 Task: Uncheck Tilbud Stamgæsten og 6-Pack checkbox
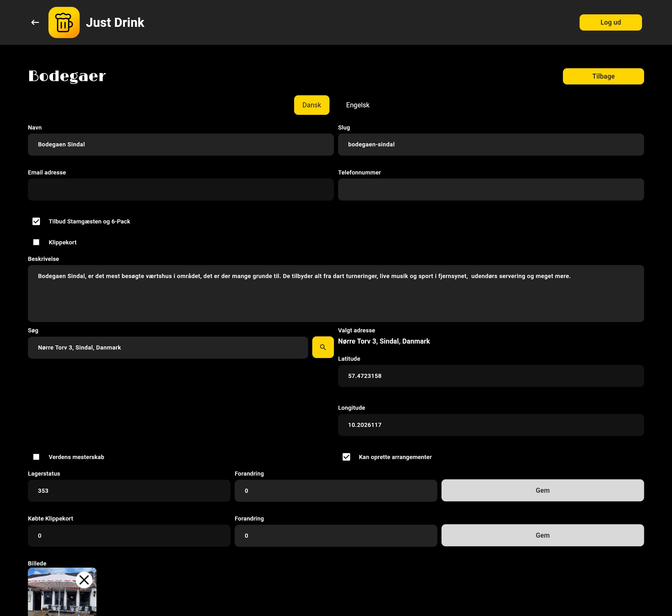click(36, 221)
